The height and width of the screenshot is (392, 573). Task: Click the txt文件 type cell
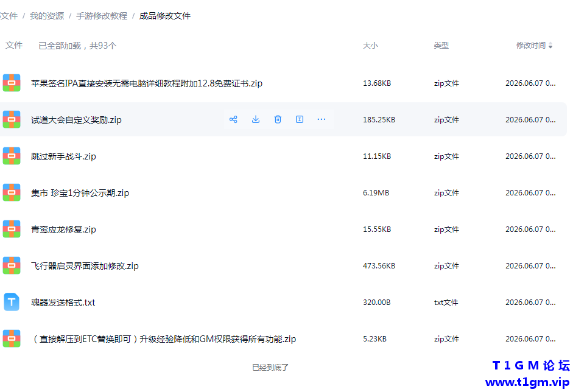click(x=446, y=303)
